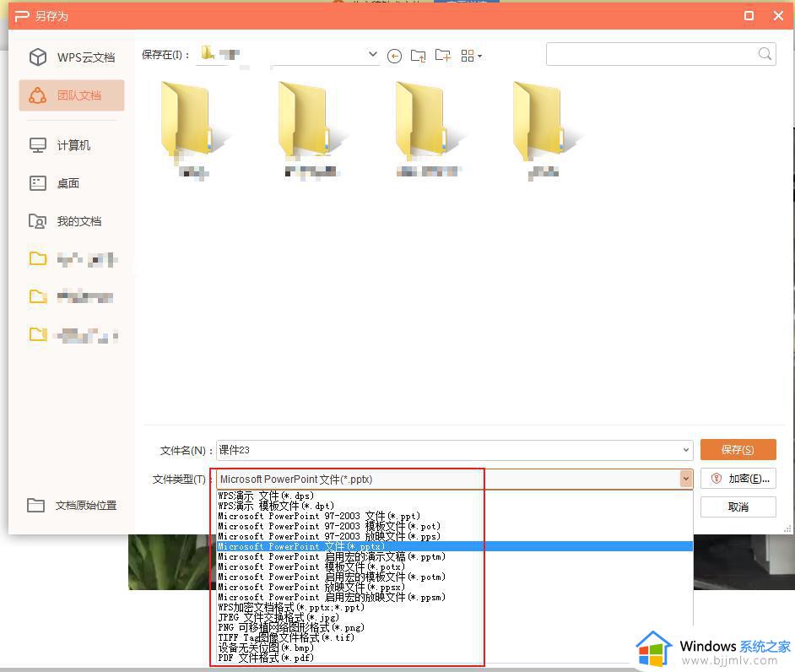Expand the file name history dropdown arrow

(x=685, y=450)
